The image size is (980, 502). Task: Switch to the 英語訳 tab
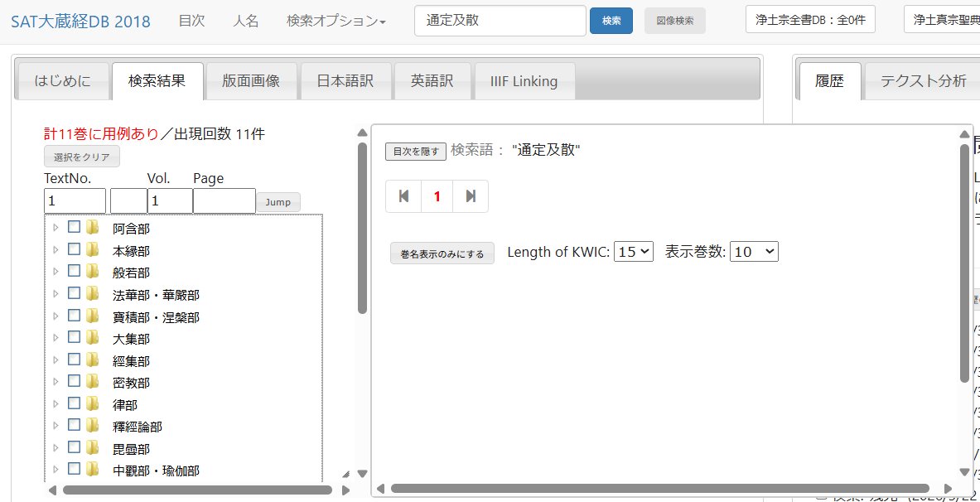click(432, 80)
